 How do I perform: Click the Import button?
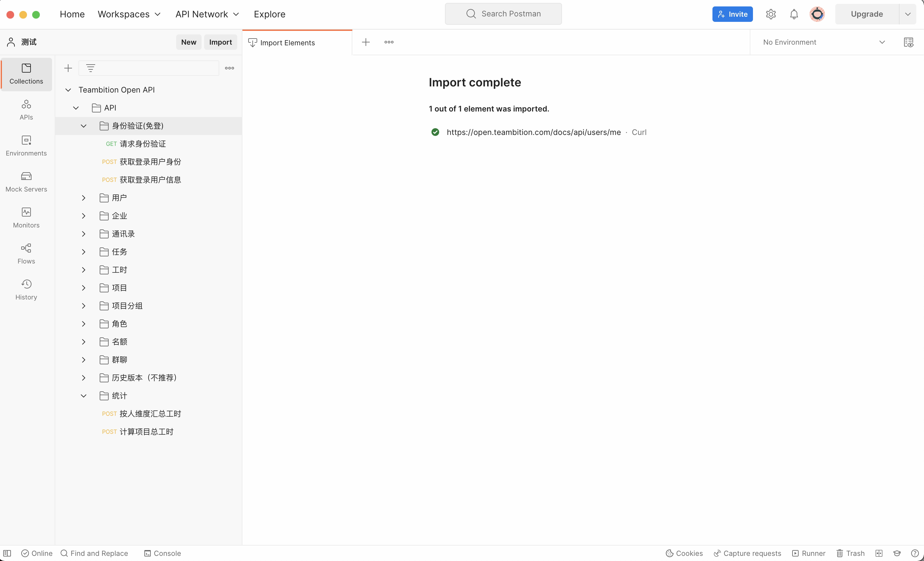click(220, 42)
